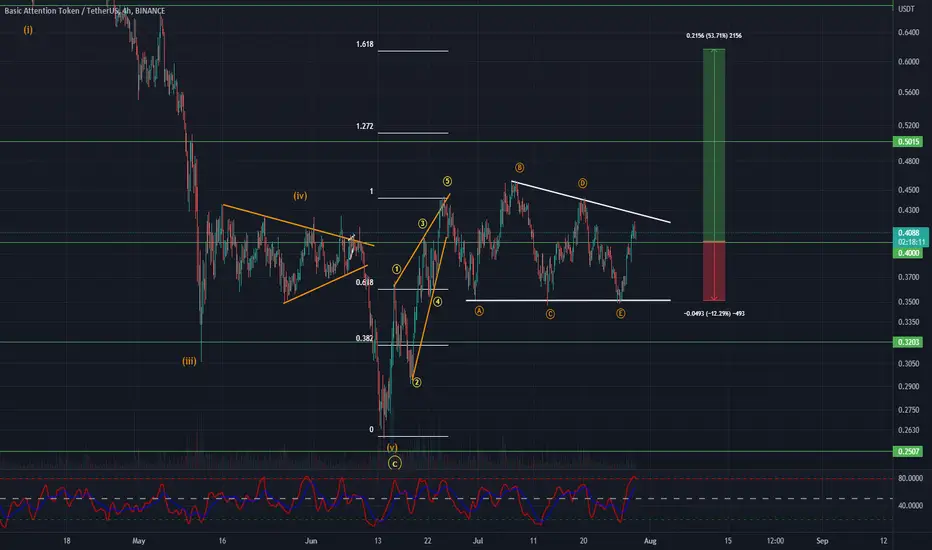This screenshot has width=932, height=550.
Task: Click the green 0.3203 price level label
Action: click(909, 342)
